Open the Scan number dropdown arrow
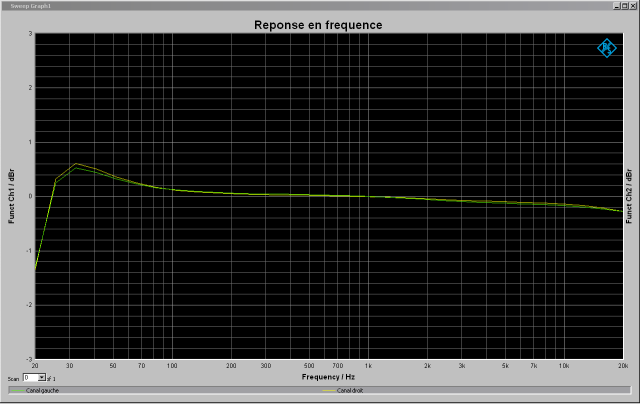Screen dimensions: 640x404 [x=42, y=379]
